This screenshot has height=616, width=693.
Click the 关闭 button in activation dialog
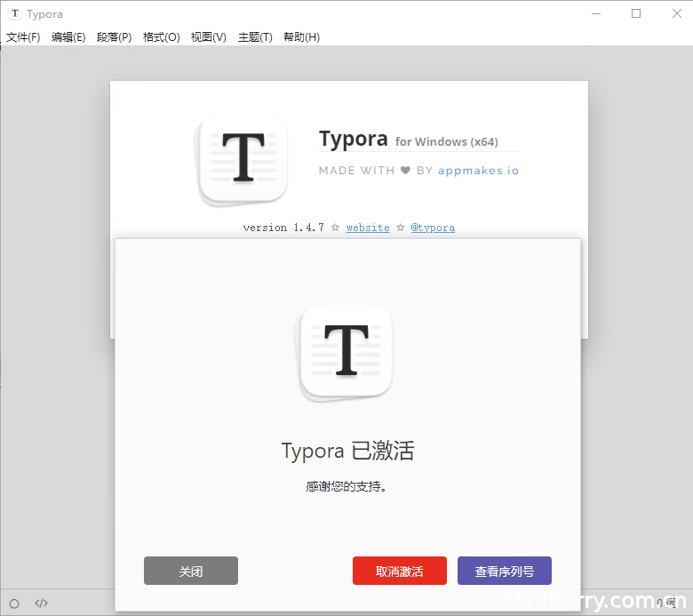click(x=191, y=571)
